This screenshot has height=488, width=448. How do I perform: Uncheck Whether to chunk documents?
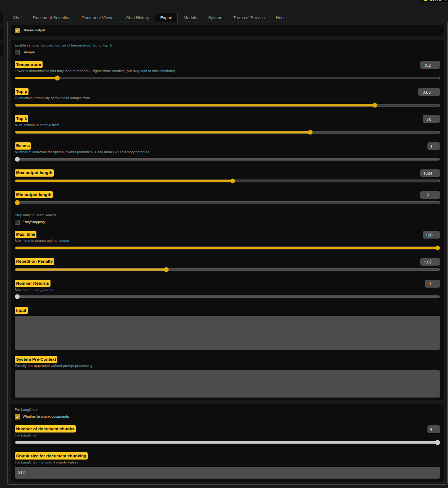(x=17, y=417)
